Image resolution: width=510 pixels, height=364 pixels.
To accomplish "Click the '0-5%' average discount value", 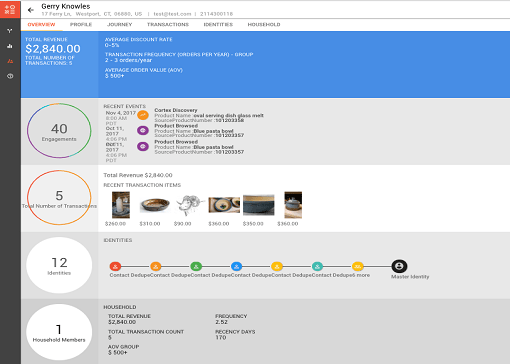I will (112, 45).
